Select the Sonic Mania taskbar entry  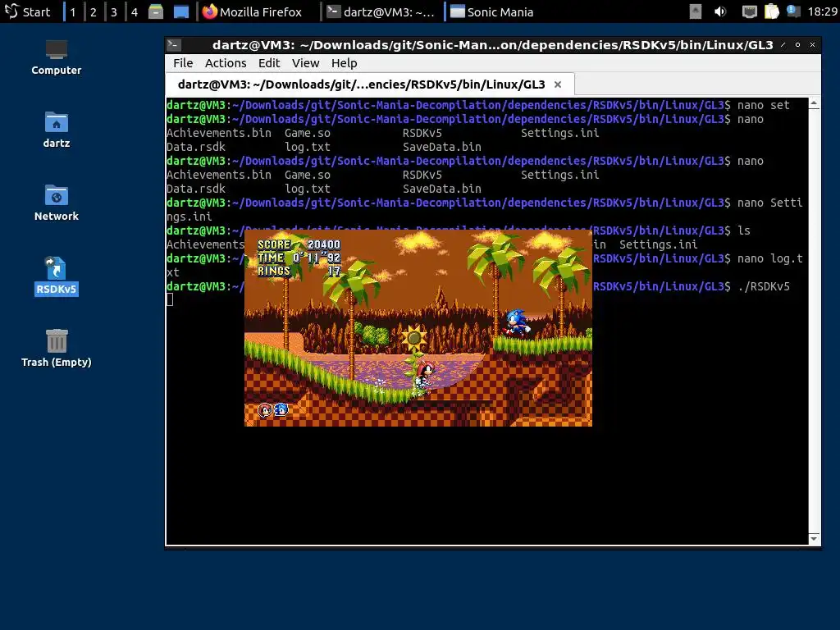tap(492, 11)
